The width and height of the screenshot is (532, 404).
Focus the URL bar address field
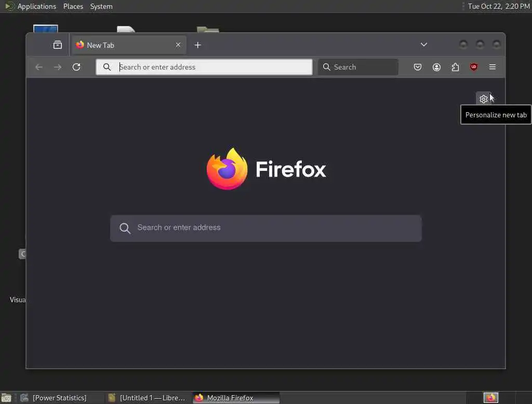pos(204,67)
